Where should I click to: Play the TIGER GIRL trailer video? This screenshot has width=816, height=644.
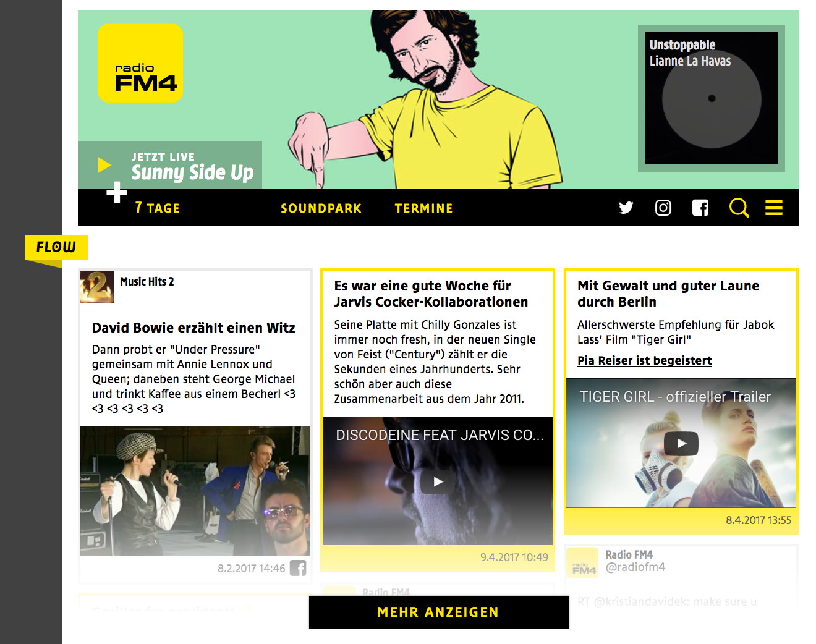click(681, 443)
